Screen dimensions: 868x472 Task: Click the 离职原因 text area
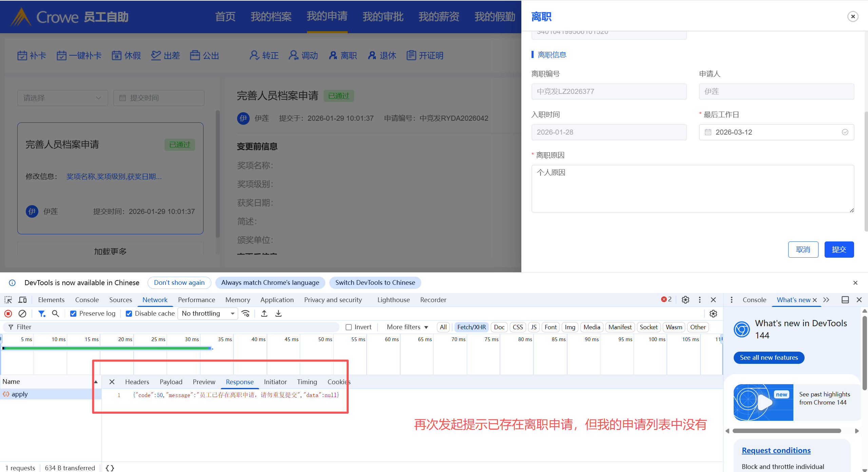[692, 189]
